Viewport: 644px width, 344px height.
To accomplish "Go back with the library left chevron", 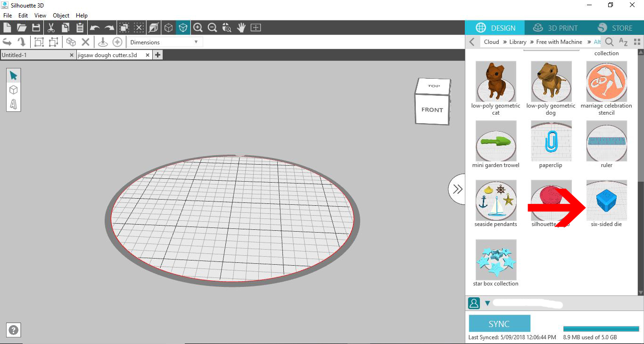I will (472, 42).
